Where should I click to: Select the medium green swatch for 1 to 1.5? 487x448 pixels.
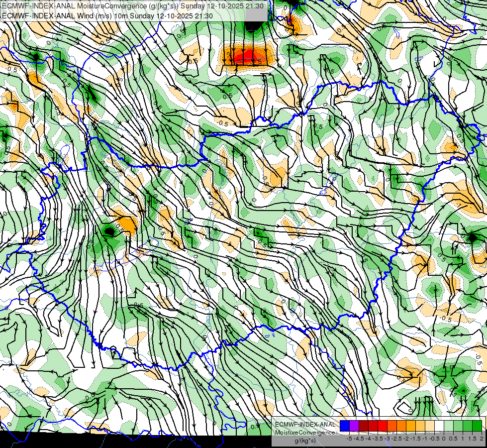[x=468, y=426]
